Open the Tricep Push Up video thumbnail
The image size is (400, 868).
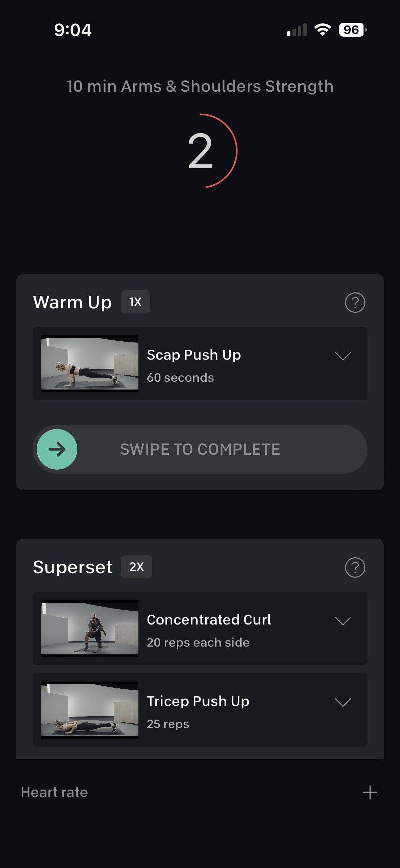click(90, 710)
